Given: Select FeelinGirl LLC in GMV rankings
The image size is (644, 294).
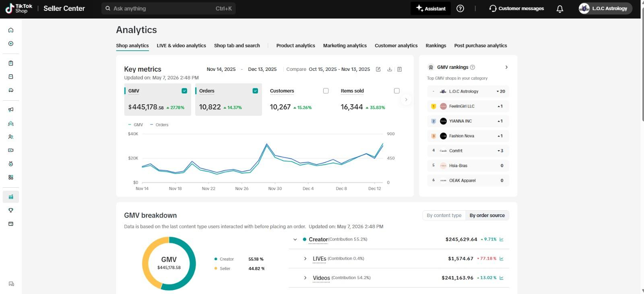Looking at the screenshot, I should tap(468, 106).
